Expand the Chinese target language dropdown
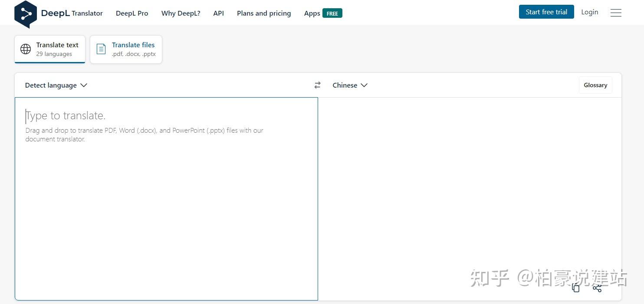Screen dimensions: 644x304 click(350, 85)
